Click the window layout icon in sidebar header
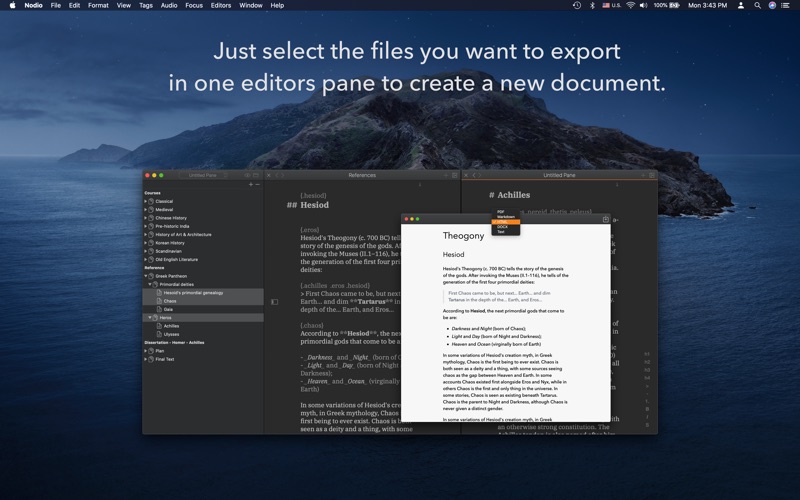The height and width of the screenshot is (500, 800). [x=256, y=175]
